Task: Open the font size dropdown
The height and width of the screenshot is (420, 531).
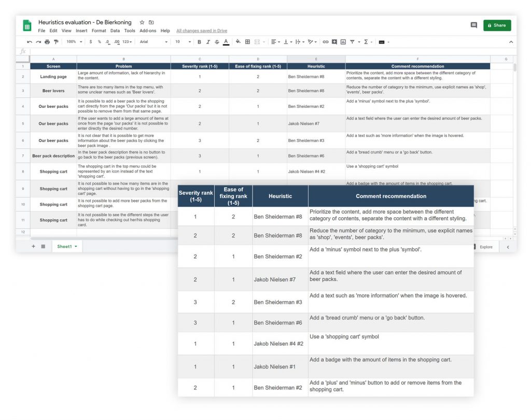Action: pyautogui.click(x=182, y=42)
